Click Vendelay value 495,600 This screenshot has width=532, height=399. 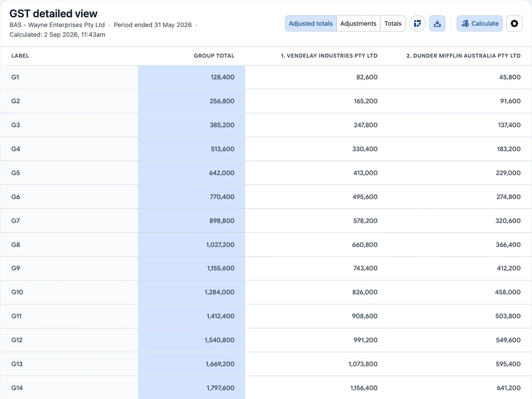pyautogui.click(x=365, y=197)
